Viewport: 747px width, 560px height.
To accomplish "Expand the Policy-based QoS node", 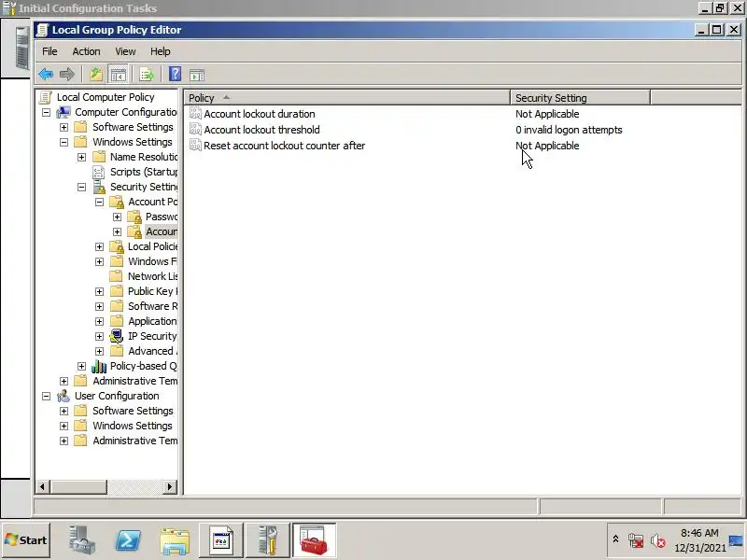I will [81, 366].
